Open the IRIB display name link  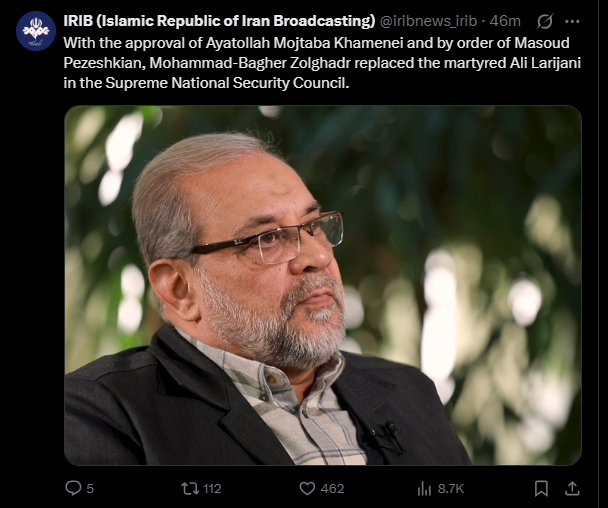219,21
